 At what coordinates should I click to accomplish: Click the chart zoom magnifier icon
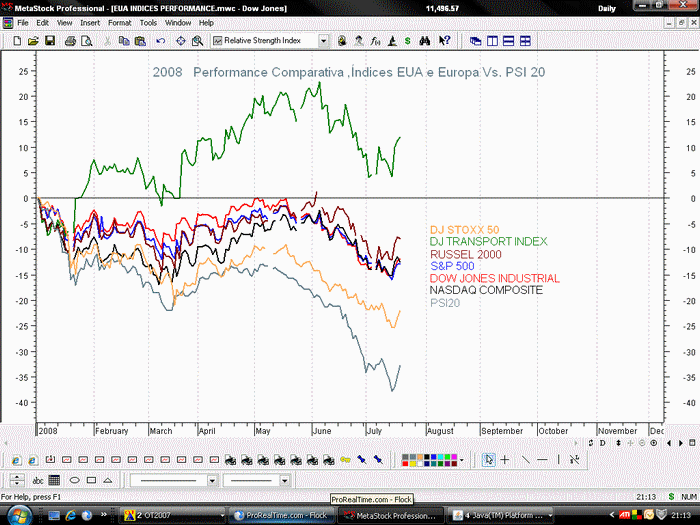[x=197, y=41]
